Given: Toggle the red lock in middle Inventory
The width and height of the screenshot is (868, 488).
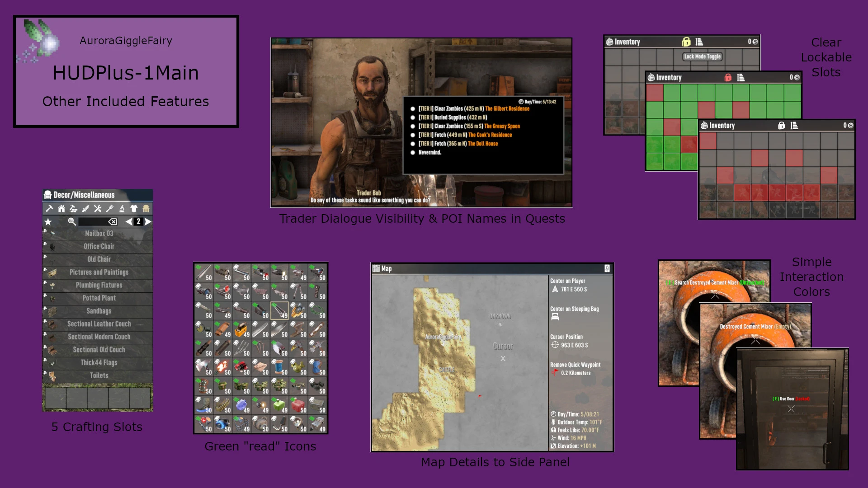Looking at the screenshot, I should (x=728, y=78).
